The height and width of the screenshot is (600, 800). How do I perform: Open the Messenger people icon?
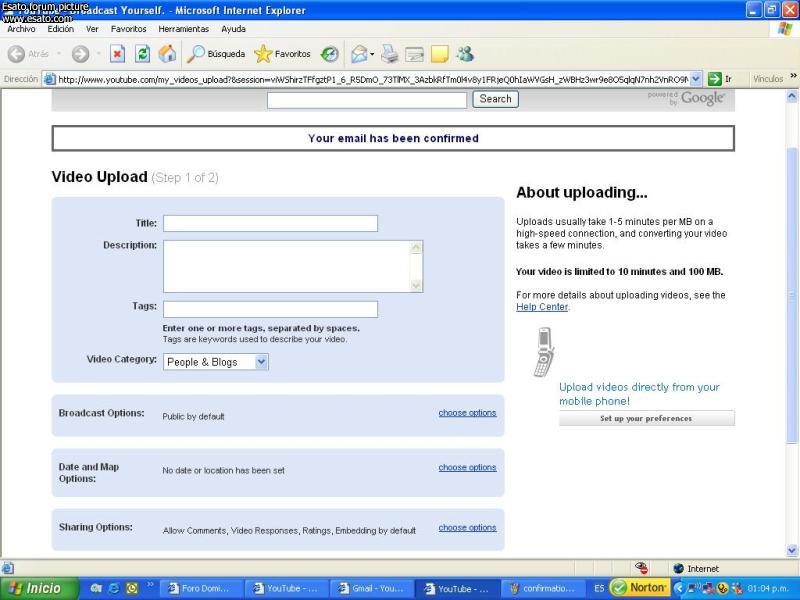465,54
